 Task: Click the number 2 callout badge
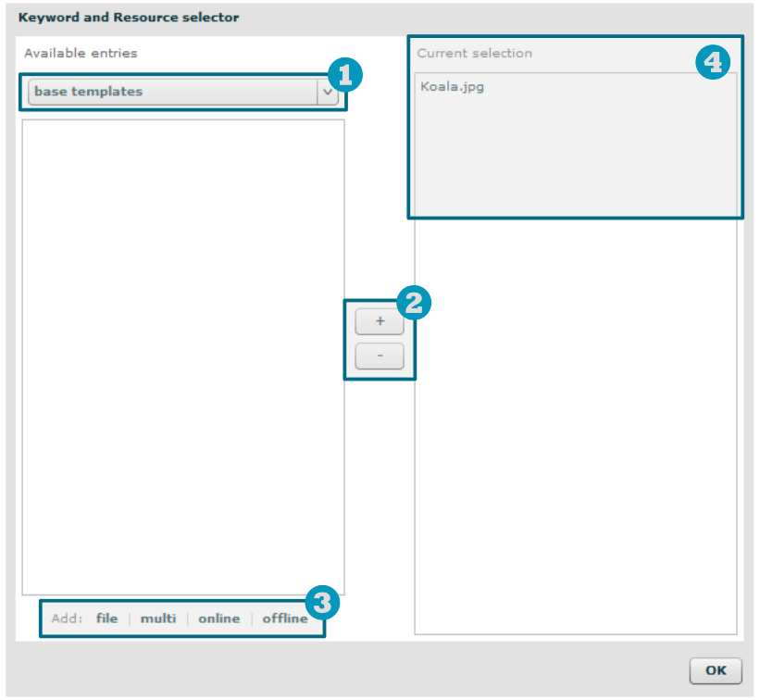pyautogui.click(x=414, y=302)
